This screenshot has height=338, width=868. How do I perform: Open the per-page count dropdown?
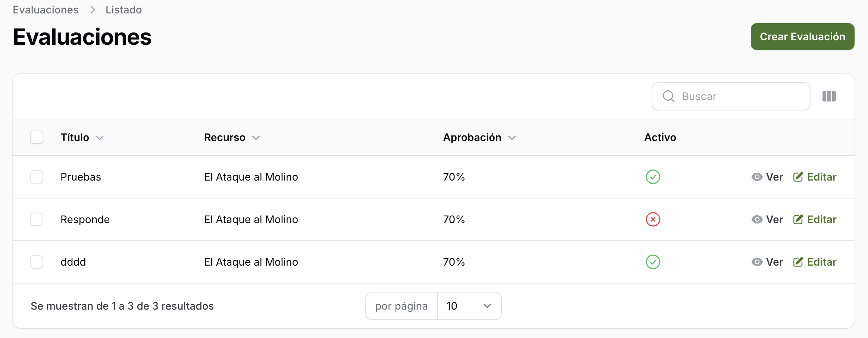469,306
